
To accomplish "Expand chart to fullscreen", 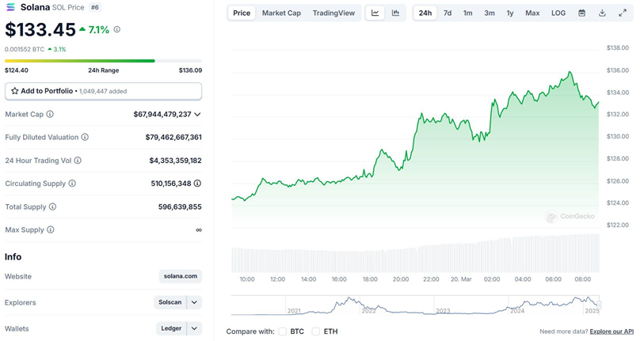I will [623, 13].
